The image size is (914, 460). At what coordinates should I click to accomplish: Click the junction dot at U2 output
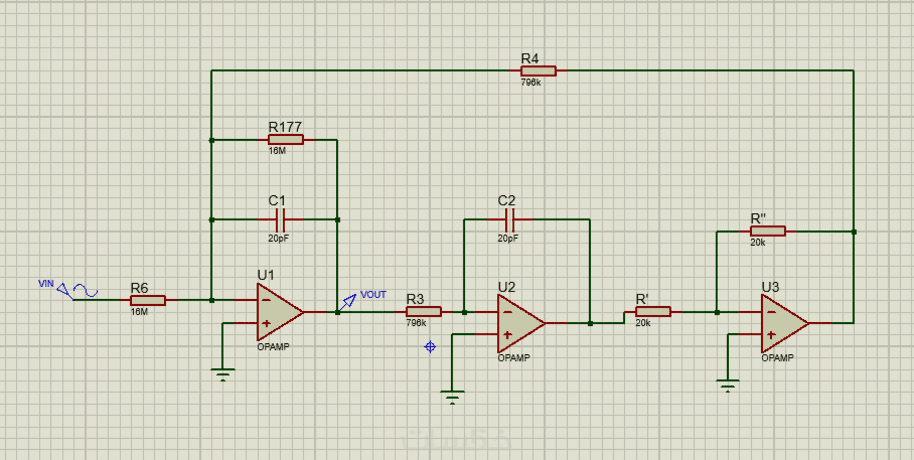click(590, 323)
